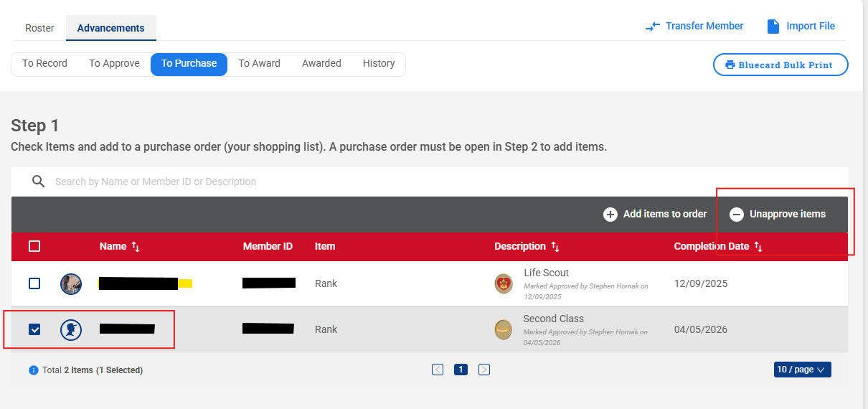
Task: Click the minus icon for Unapprove items
Action: 737,215
